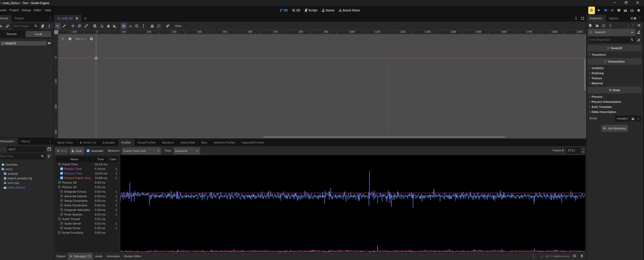Switch to the Visual Profiler tab
The image size is (644, 260).
147,143
